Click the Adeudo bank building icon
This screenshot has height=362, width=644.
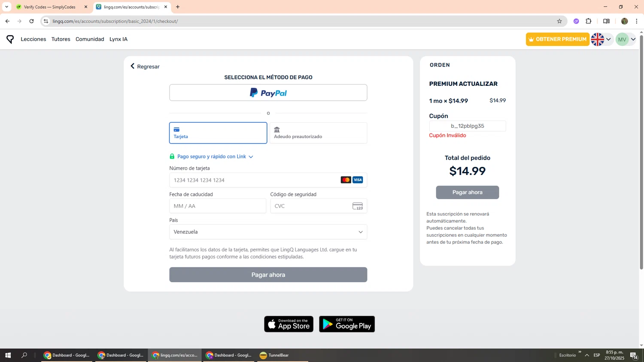(277, 130)
